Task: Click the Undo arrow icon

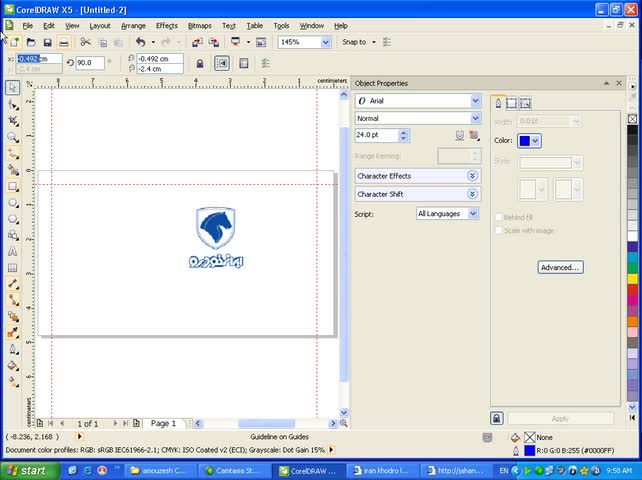Action: (x=140, y=42)
